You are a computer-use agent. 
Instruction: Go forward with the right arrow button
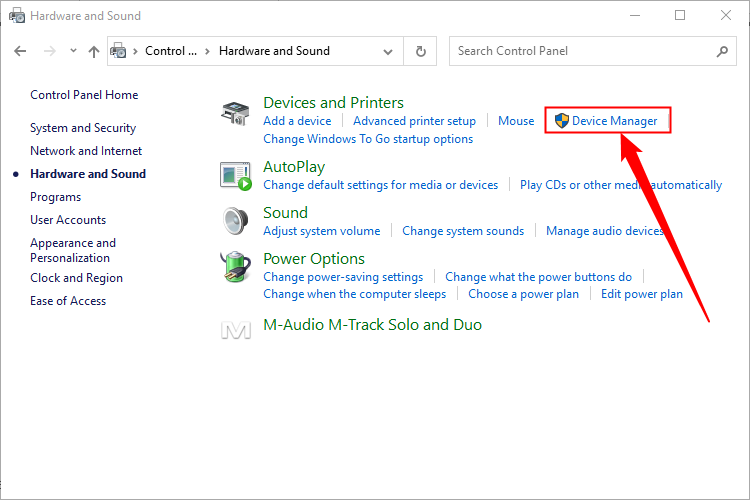pyautogui.click(x=49, y=51)
